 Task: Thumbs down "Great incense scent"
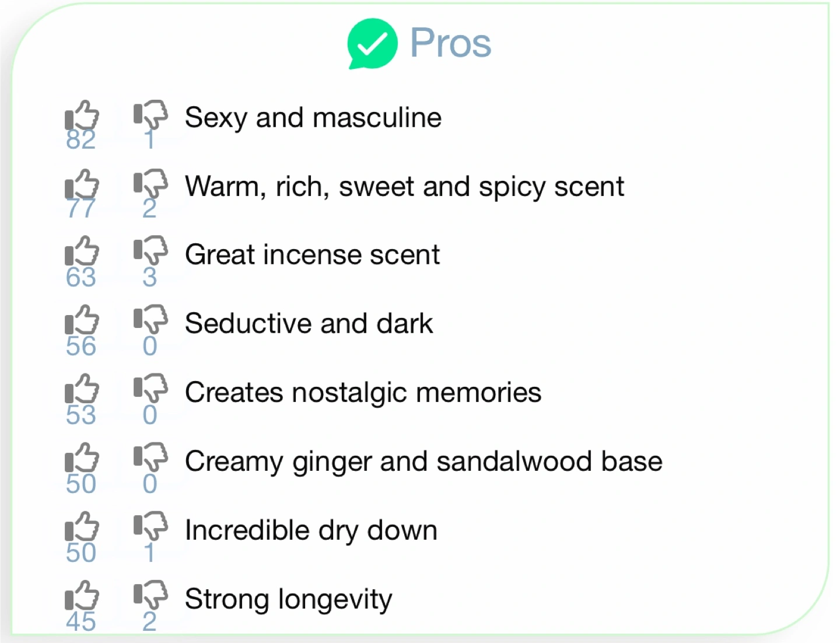[150, 251]
